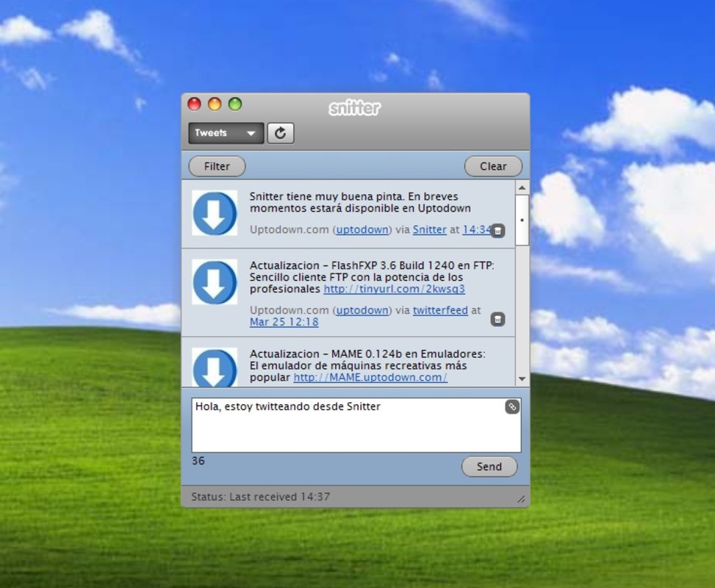Click the 'Actualizacion – FlashFXP 3.6' tweet text

pos(372,277)
